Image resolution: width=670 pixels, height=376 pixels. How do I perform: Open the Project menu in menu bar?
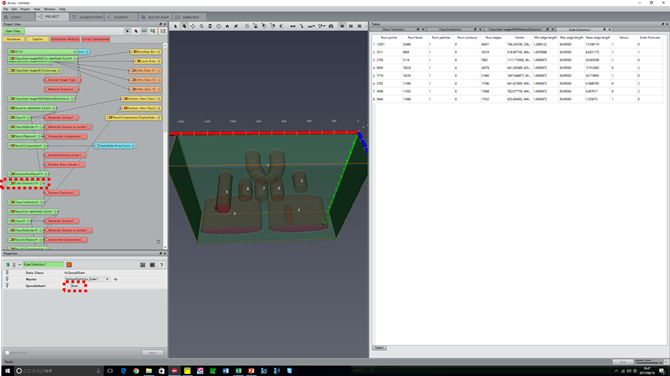(x=25, y=9)
